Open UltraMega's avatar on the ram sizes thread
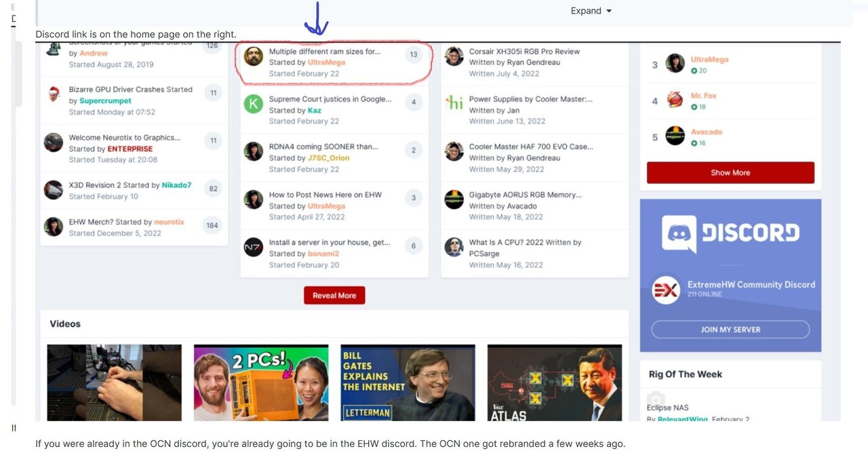The image size is (868, 451). [253, 57]
